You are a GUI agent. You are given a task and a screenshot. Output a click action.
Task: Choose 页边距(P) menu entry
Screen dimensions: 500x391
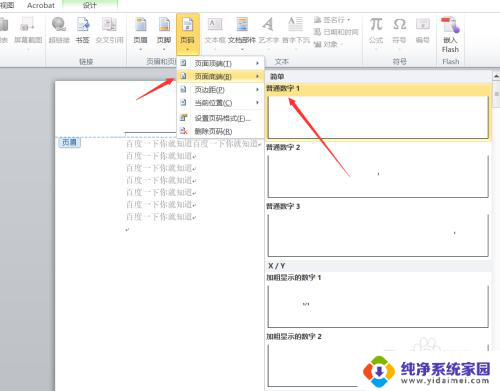(x=220, y=90)
